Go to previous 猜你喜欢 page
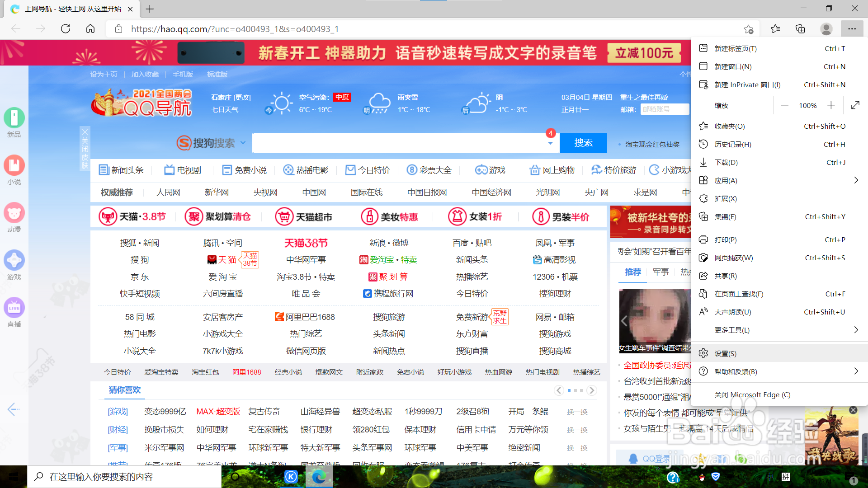 click(x=559, y=390)
